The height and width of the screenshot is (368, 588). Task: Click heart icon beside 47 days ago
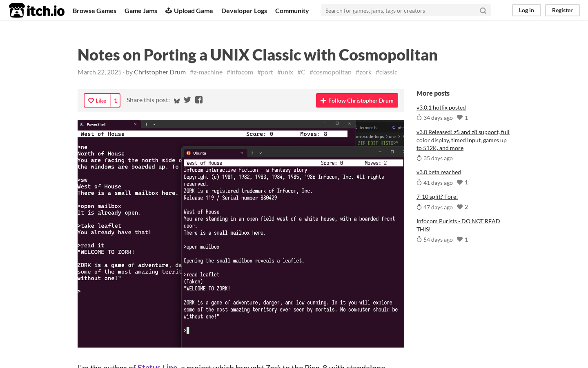(460, 207)
